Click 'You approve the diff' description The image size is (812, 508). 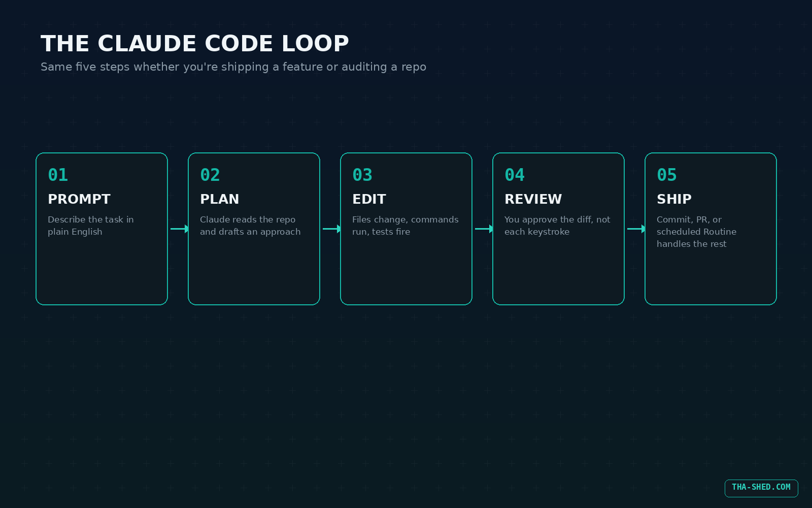tap(557, 226)
